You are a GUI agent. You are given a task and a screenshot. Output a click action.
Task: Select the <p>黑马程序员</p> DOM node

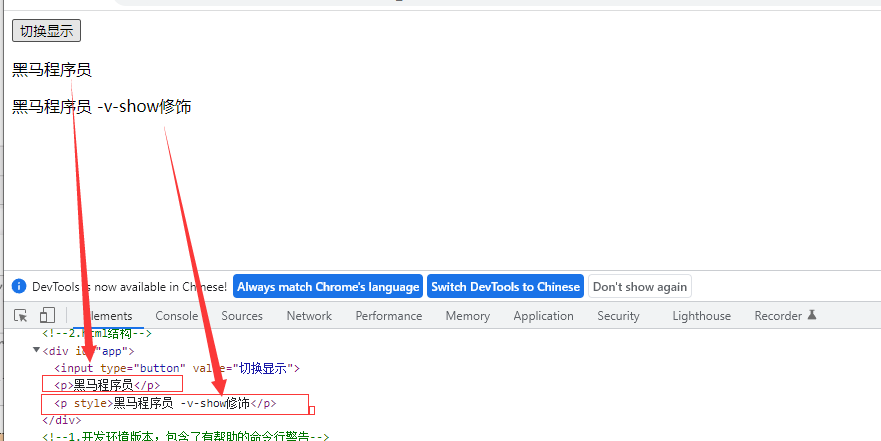(x=107, y=385)
